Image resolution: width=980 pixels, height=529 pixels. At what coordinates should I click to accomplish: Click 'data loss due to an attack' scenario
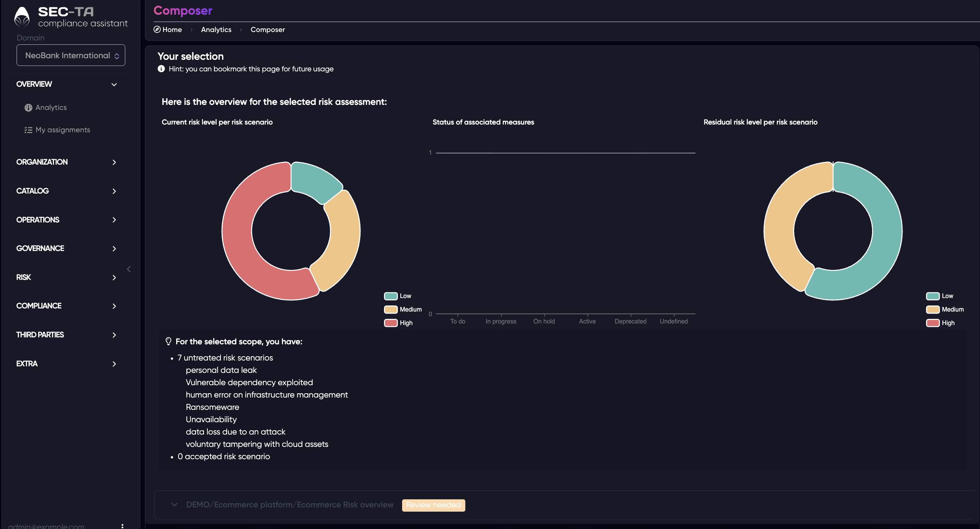pos(236,432)
